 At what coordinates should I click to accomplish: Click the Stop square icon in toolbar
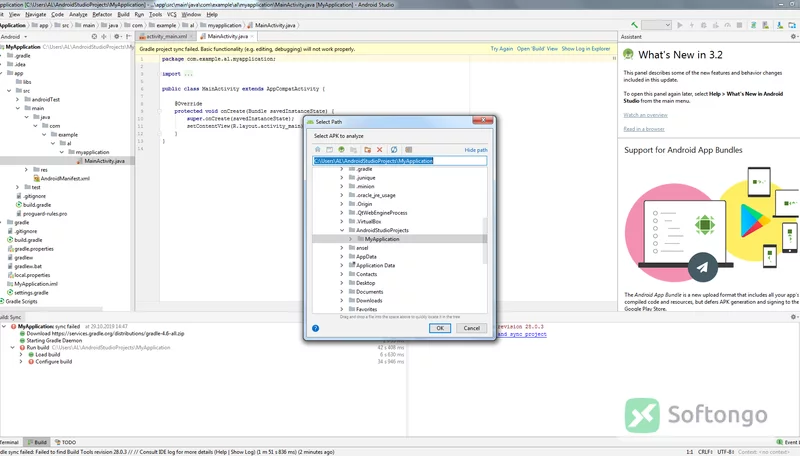(739, 25)
